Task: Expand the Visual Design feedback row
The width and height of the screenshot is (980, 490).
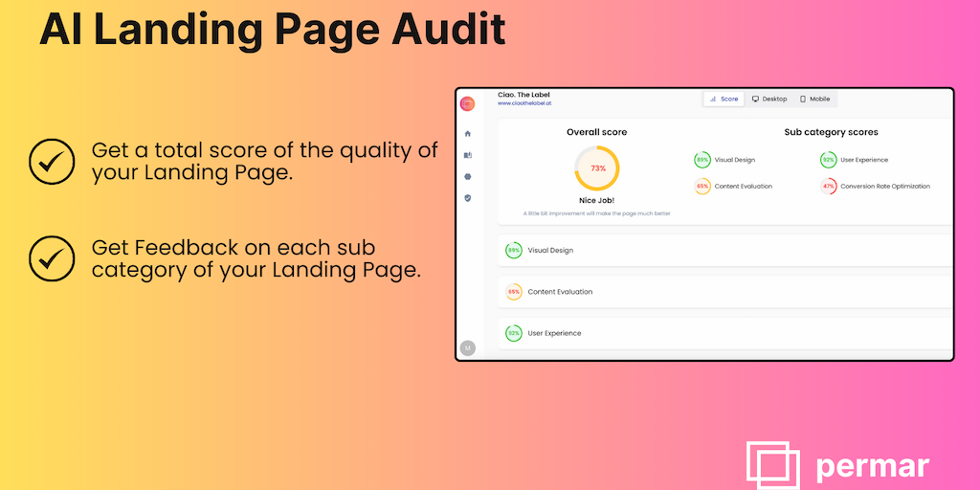Action: point(725,251)
